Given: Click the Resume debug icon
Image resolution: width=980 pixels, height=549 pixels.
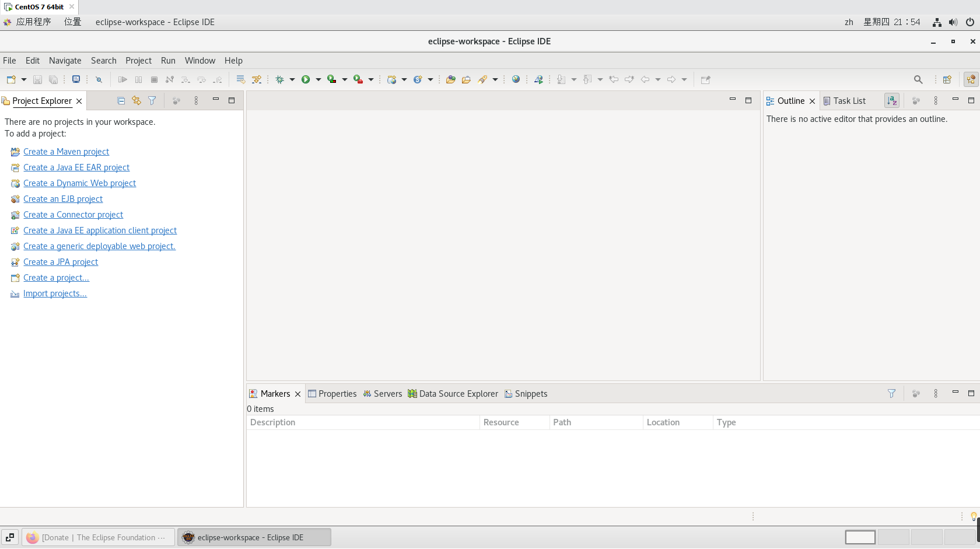Looking at the screenshot, I should [123, 79].
